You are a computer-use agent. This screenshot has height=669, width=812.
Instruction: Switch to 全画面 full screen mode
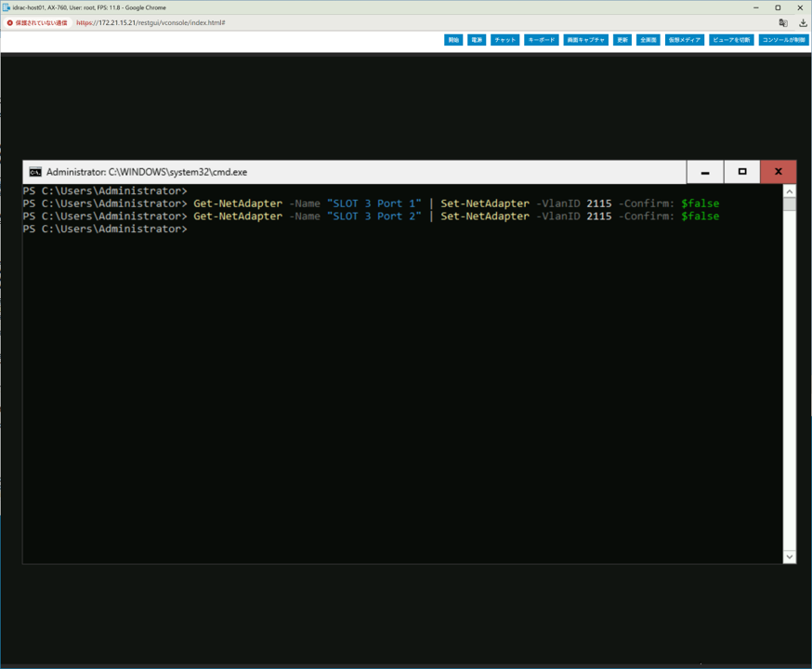[648, 40]
